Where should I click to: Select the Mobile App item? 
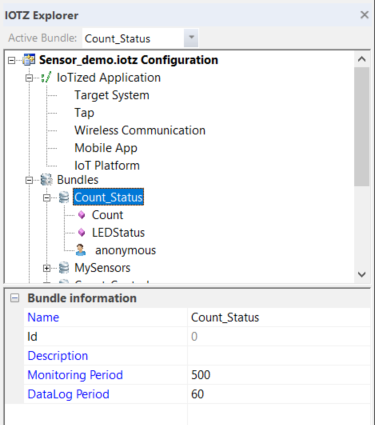tap(106, 148)
